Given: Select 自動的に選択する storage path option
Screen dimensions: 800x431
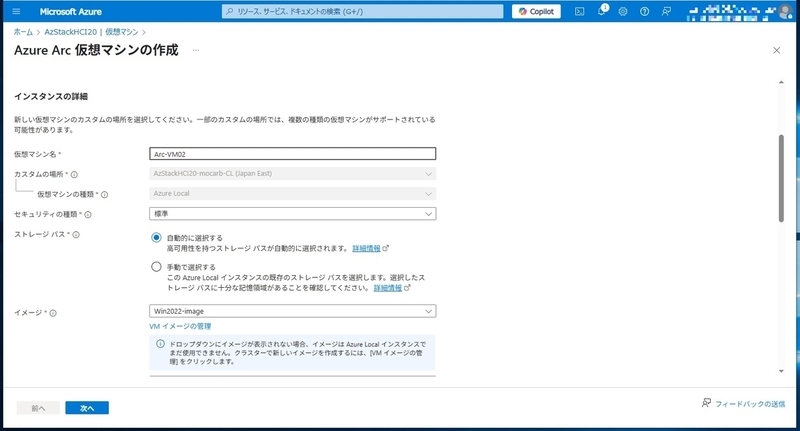Looking at the screenshot, I should coord(156,238).
